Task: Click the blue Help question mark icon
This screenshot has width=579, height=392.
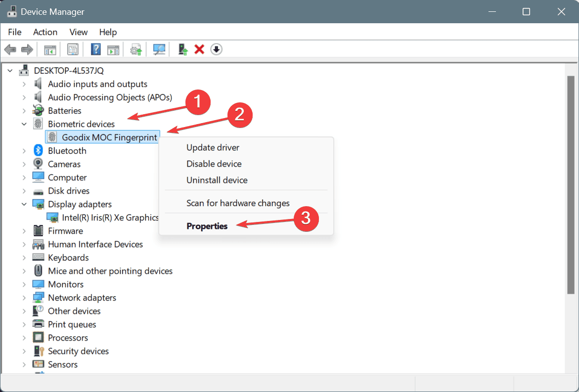Action: [x=95, y=49]
